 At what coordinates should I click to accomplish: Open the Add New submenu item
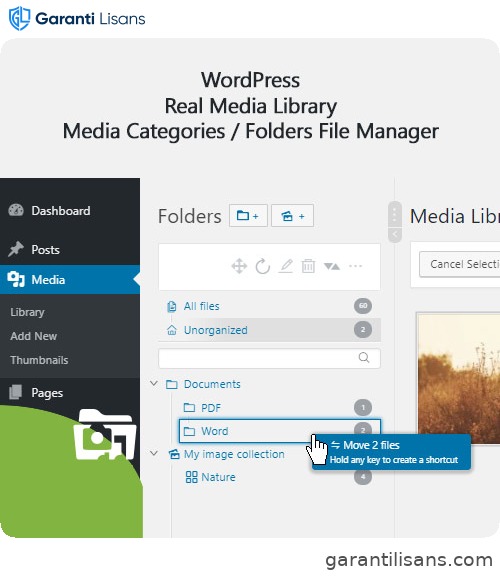tap(33, 336)
